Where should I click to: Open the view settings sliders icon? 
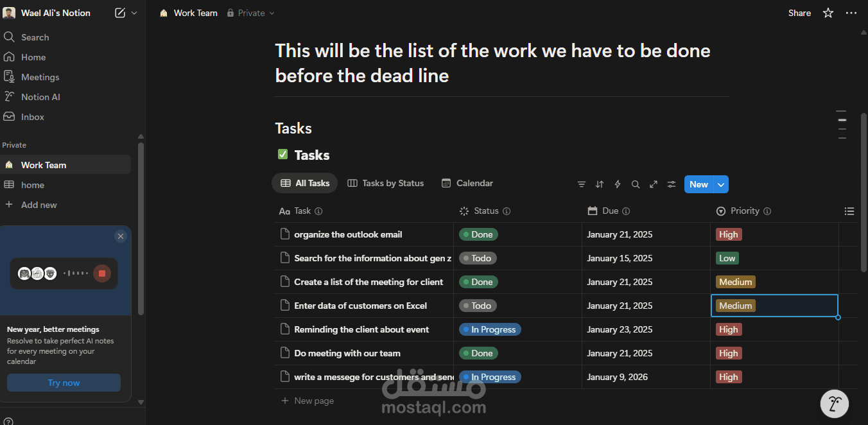(x=672, y=184)
